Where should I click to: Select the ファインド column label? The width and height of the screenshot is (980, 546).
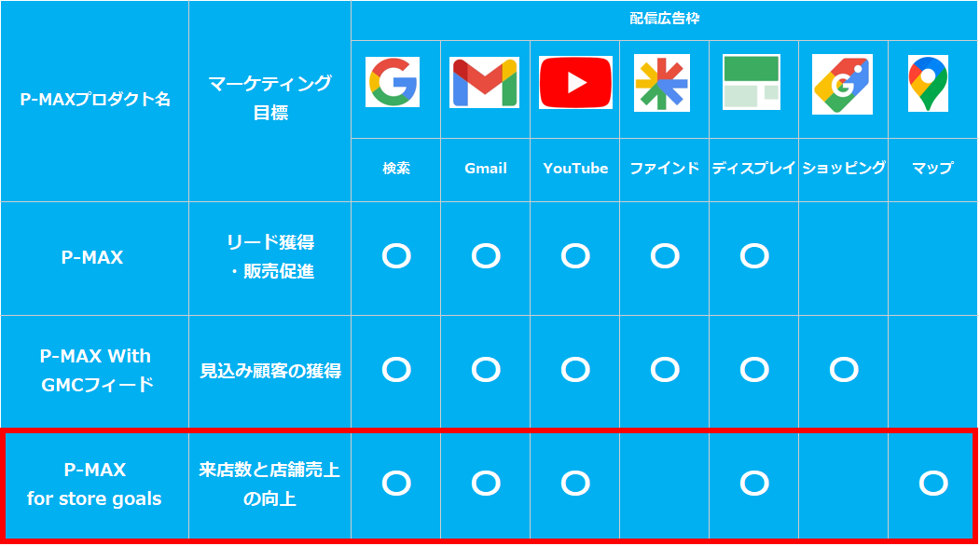click(664, 169)
